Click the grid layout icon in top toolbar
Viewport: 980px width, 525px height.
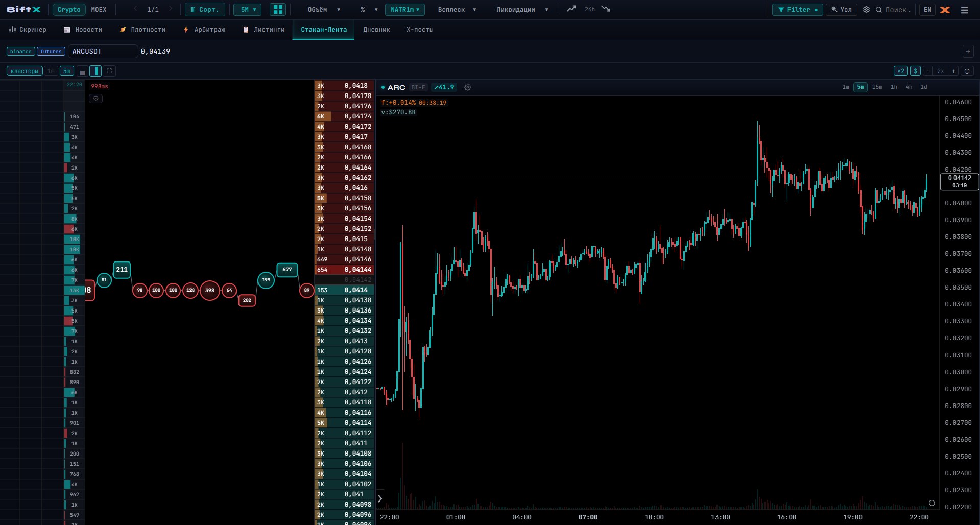pyautogui.click(x=278, y=10)
